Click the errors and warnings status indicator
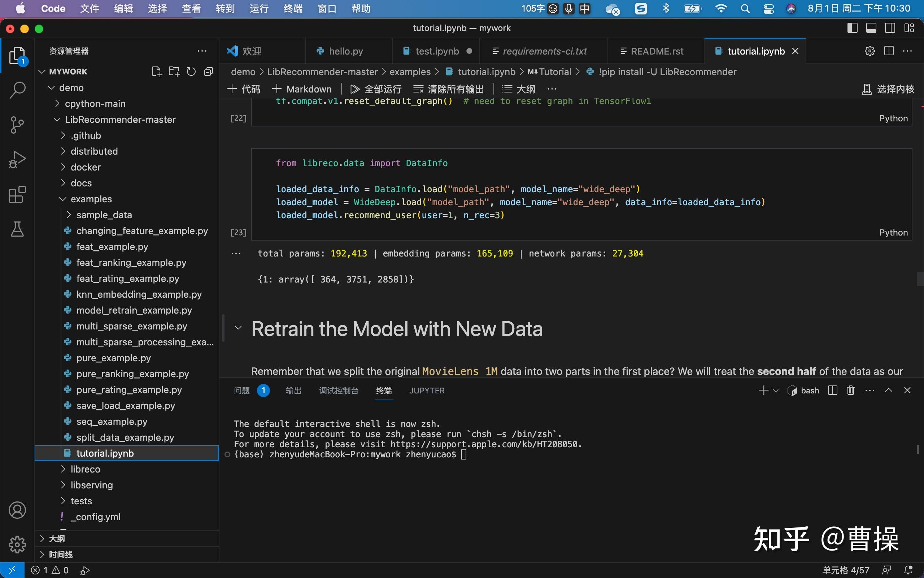Screen dimensions: 924x578 pos(50,570)
